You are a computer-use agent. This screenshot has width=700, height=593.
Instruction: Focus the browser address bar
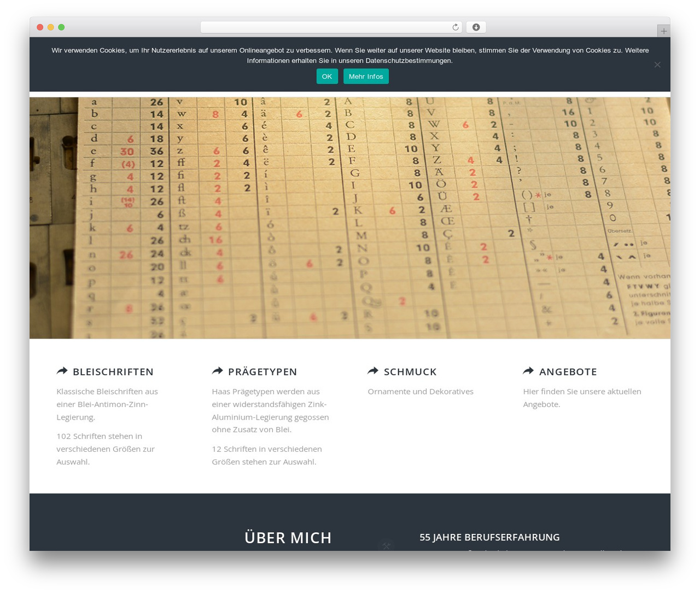pos(331,27)
